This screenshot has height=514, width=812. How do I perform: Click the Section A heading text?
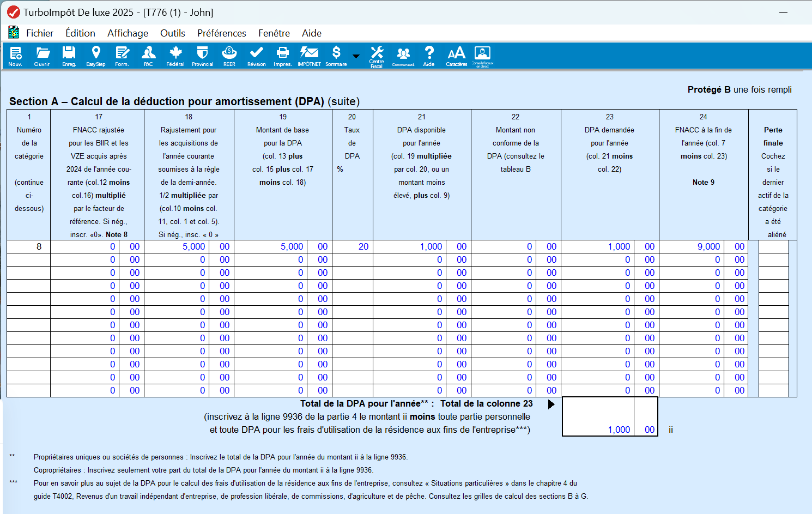point(184,101)
